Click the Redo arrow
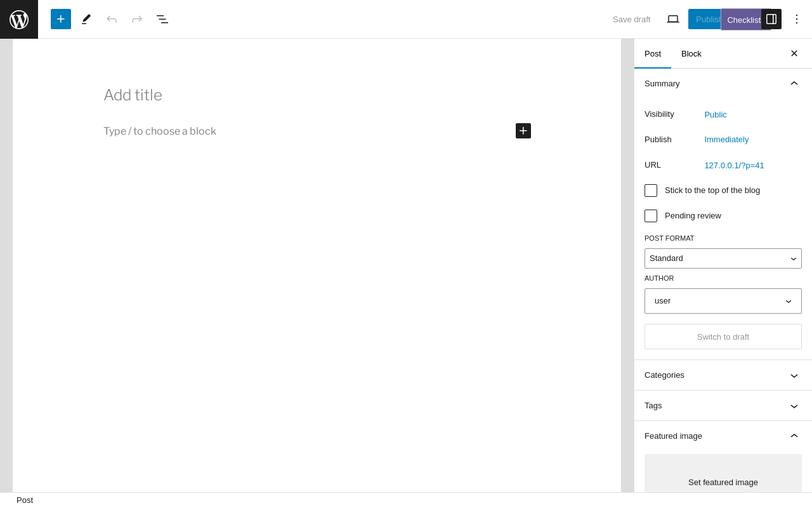This screenshot has height=508, width=812. pyautogui.click(x=137, y=19)
